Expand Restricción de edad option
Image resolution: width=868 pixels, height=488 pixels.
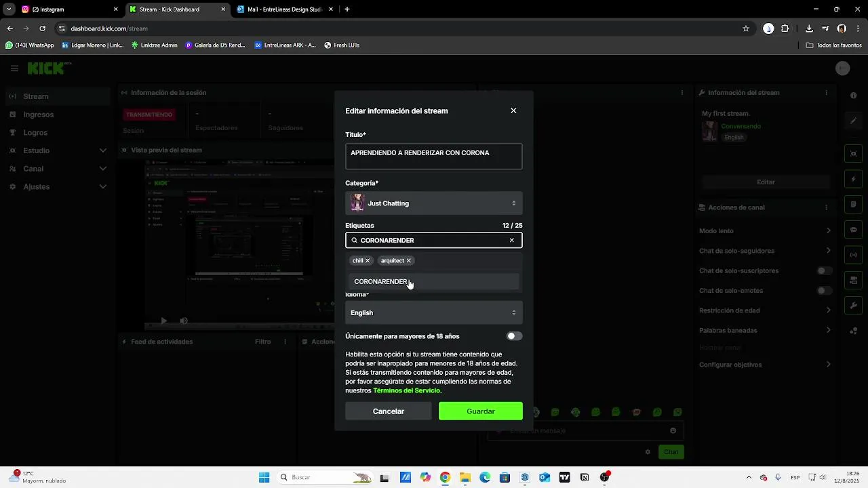tap(765, 310)
